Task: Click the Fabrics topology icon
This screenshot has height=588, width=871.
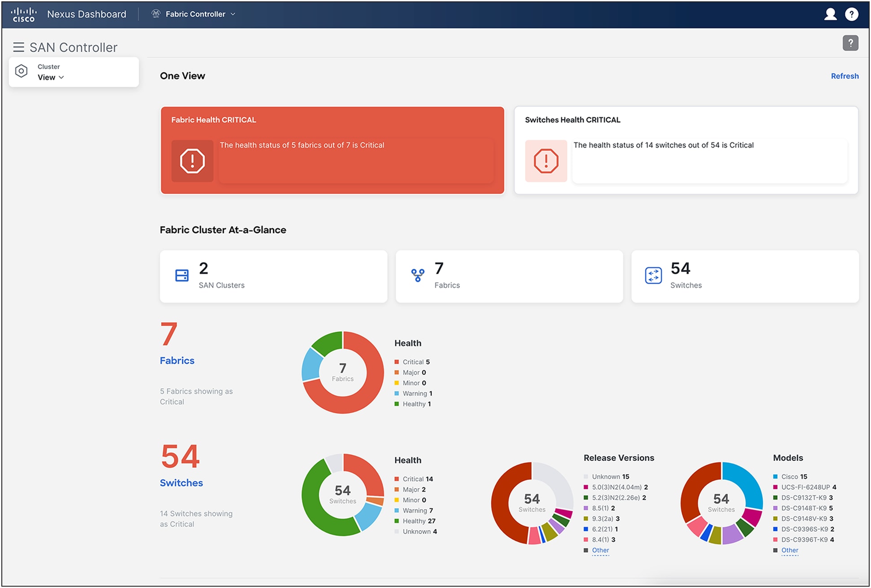Action: 418,275
